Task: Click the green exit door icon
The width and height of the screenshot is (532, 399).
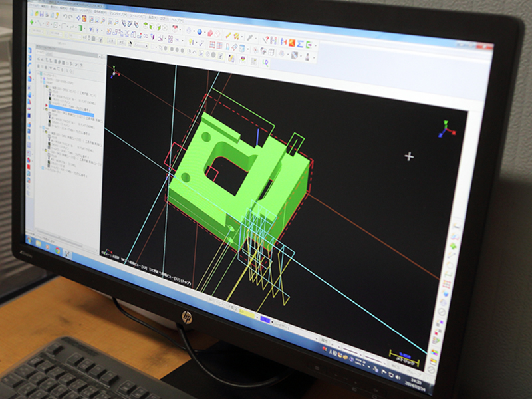Action: pyautogui.click(x=309, y=45)
